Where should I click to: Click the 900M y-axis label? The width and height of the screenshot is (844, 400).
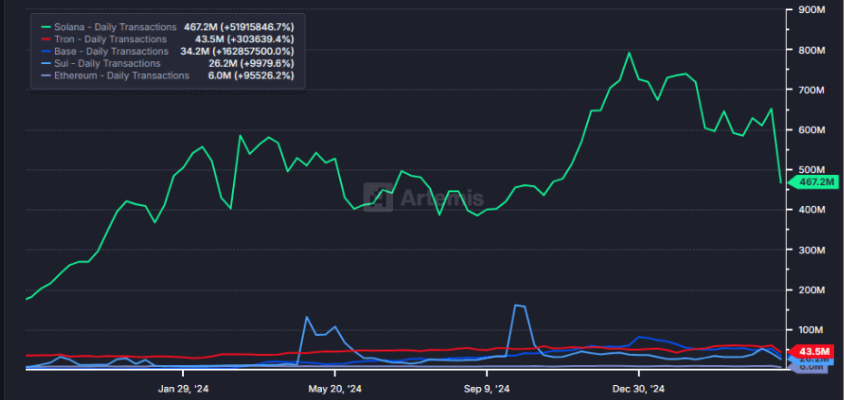pyautogui.click(x=811, y=10)
